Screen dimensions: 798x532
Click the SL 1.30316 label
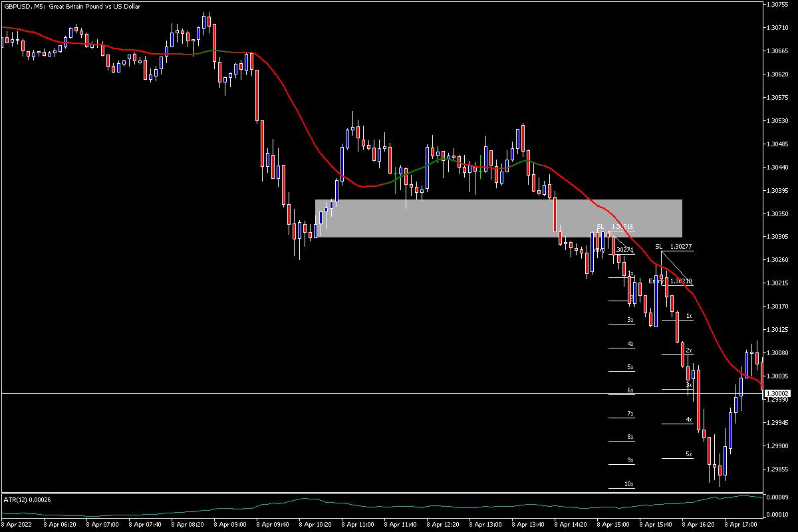615,227
